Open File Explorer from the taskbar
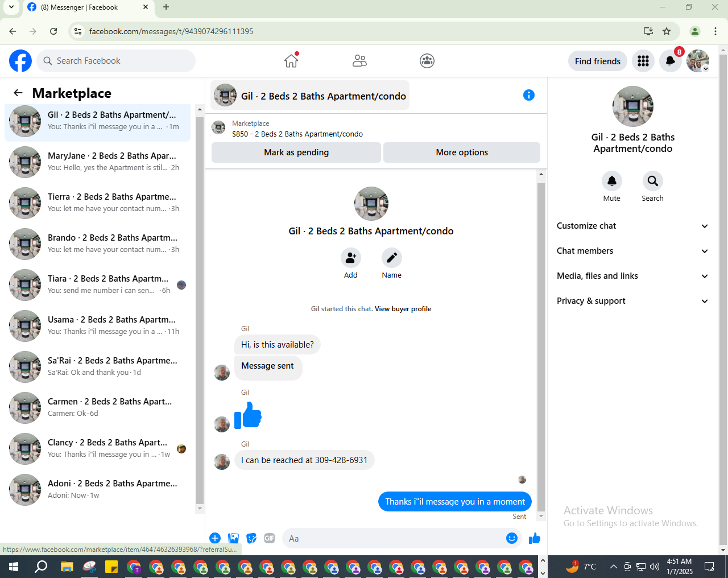This screenshot has height=578, width=728. click(x=67, y=567)
